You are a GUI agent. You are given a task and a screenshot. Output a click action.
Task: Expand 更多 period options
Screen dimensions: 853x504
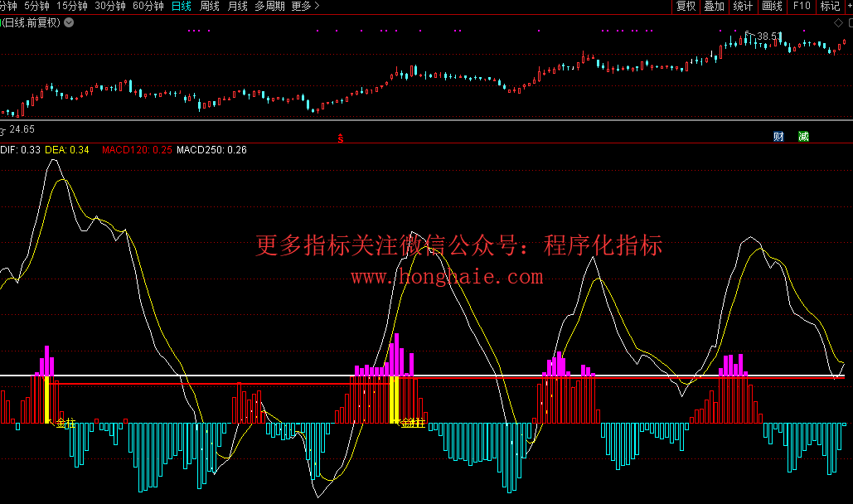[304, 7]
